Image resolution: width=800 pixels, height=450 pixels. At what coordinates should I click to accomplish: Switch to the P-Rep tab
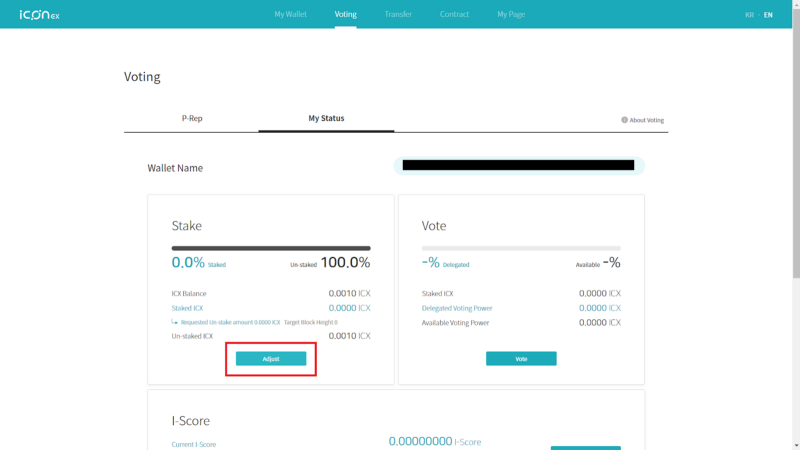pyautogui.click(x=192, y=118)
